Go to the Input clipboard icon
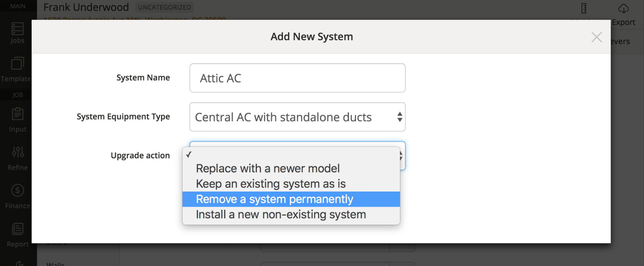 coord(17,114)
